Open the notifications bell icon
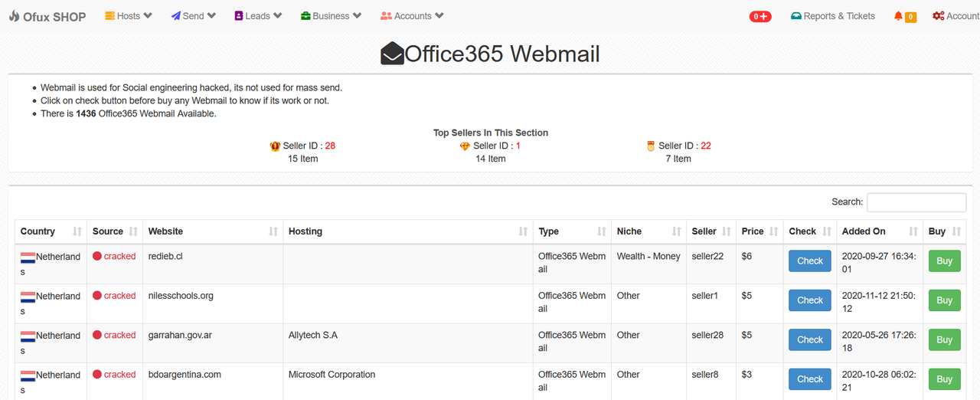Viewport: 980px width, 400px height. pyautogui.click(x=898, y=16)
